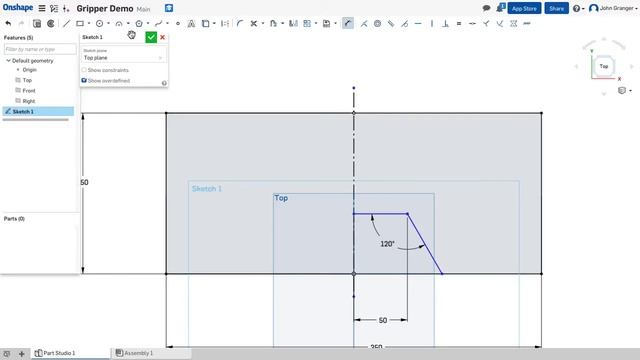
Task: Select the 120° angle dimension
Action: coord(387,244)
